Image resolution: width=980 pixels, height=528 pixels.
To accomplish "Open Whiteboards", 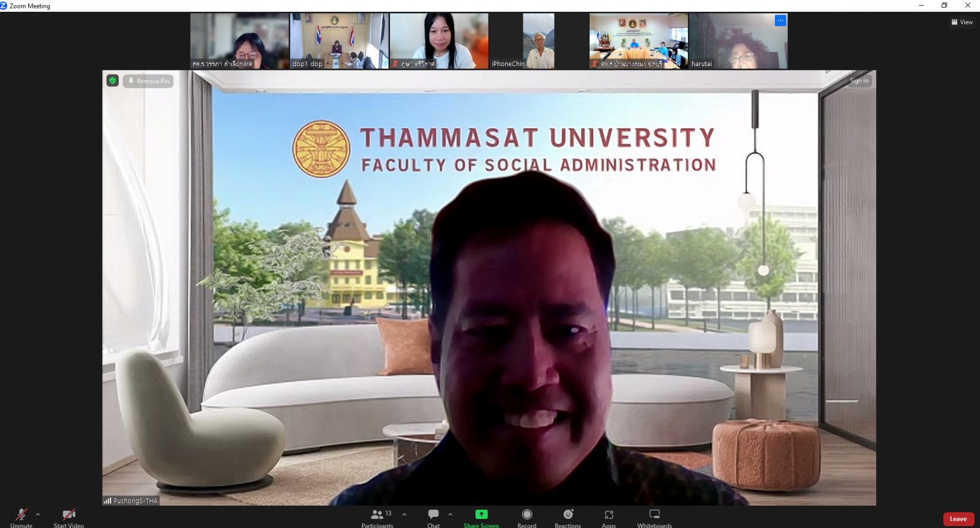I will [x=655, y=517].
